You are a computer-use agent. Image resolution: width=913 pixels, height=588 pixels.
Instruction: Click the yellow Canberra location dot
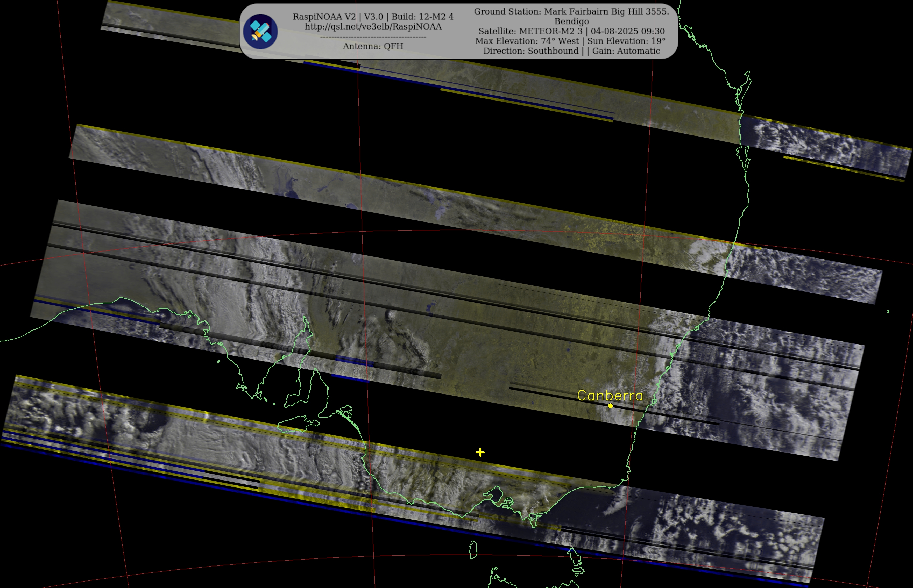(x=610, y=406)
